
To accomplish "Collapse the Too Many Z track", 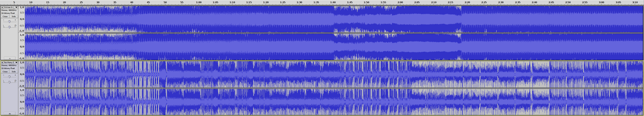I will (x=10, y=113).
